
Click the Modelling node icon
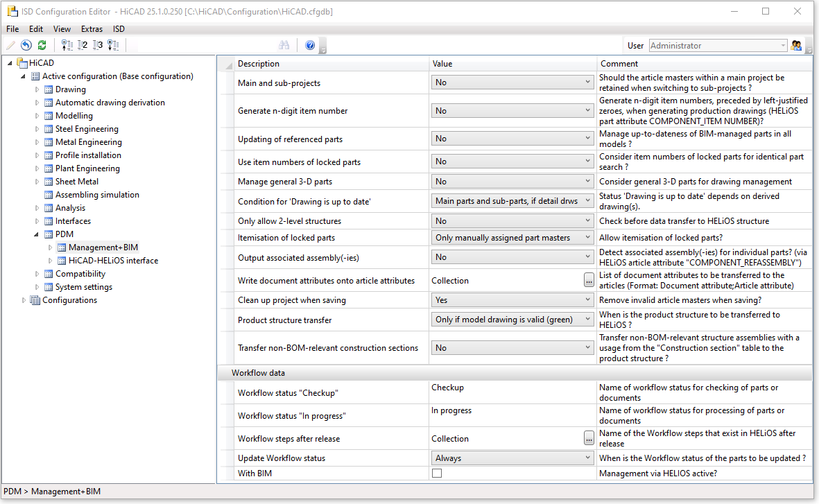click(x=49, y=116)
